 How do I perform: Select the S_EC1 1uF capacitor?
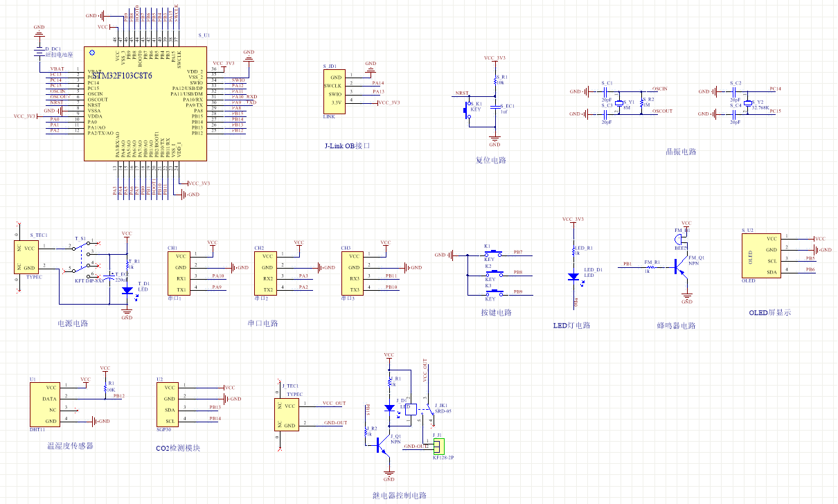pyautogui.click(x=494, y=108)
